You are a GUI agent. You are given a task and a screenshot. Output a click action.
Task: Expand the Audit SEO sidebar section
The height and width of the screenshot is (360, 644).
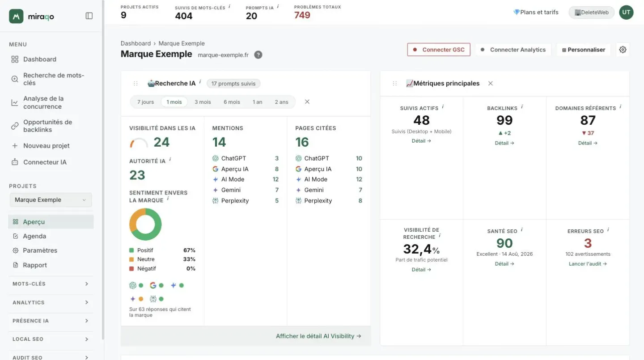click(51, 357)
